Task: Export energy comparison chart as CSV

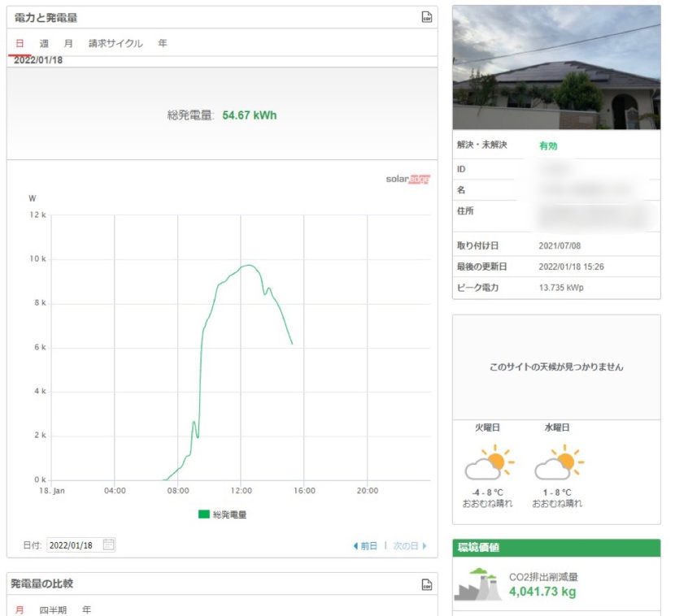Action: pos(426,584)
